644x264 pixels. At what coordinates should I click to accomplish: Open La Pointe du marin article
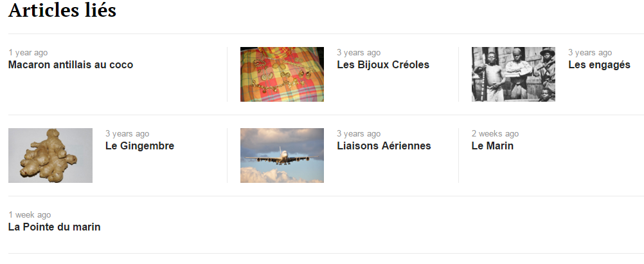point(54,227)
